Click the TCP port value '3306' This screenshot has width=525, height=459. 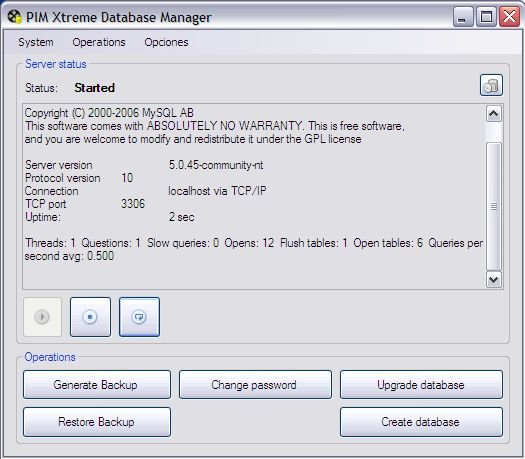click(133, 204)
